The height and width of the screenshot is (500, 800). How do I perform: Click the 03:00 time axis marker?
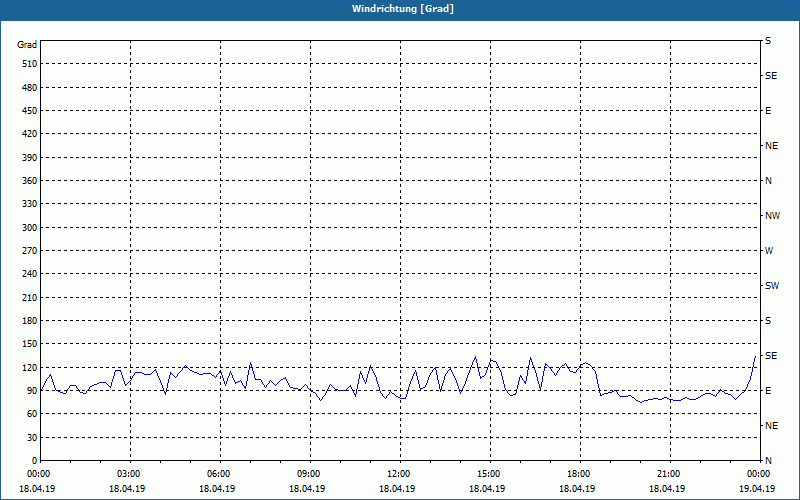[130, 474]
